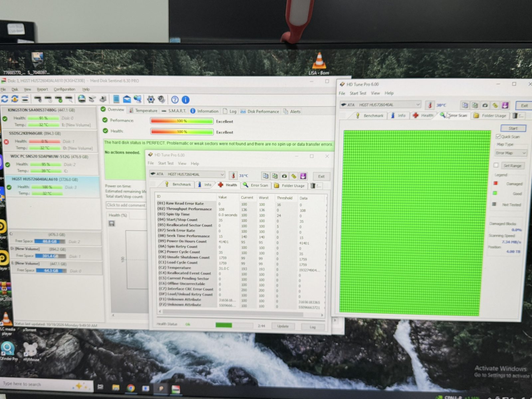Open the Configuration menu in Hard Disk Sentinel
The height and width of the screenshot is (399, 532).
point(65,89)
